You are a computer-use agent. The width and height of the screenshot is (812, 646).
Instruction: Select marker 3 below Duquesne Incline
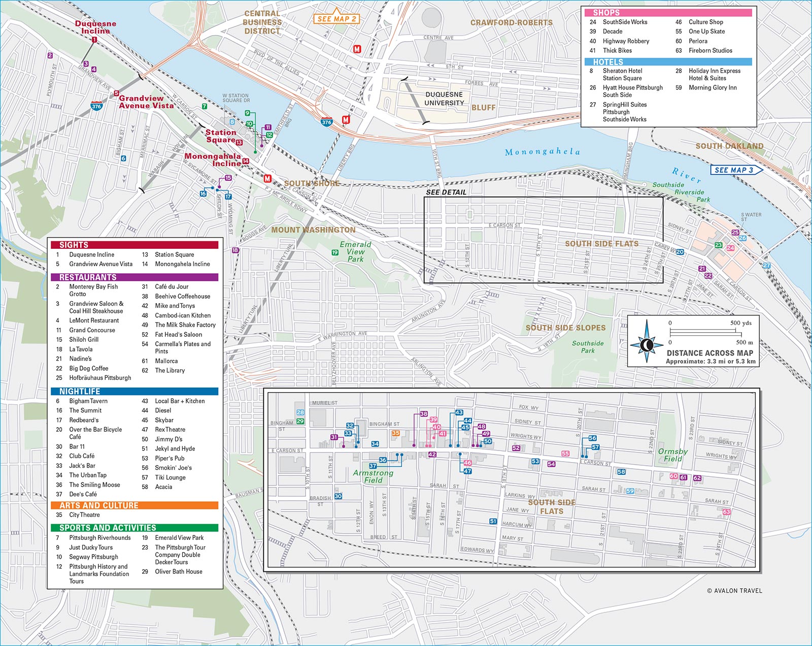tap(86, 64)
